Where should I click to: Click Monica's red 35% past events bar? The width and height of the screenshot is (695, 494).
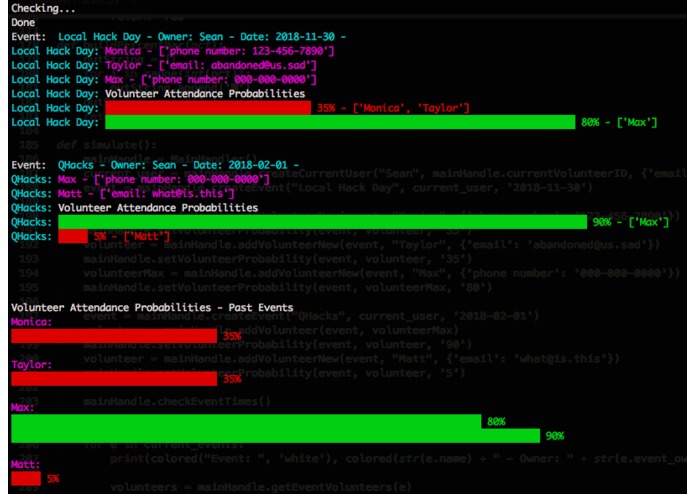114,336
